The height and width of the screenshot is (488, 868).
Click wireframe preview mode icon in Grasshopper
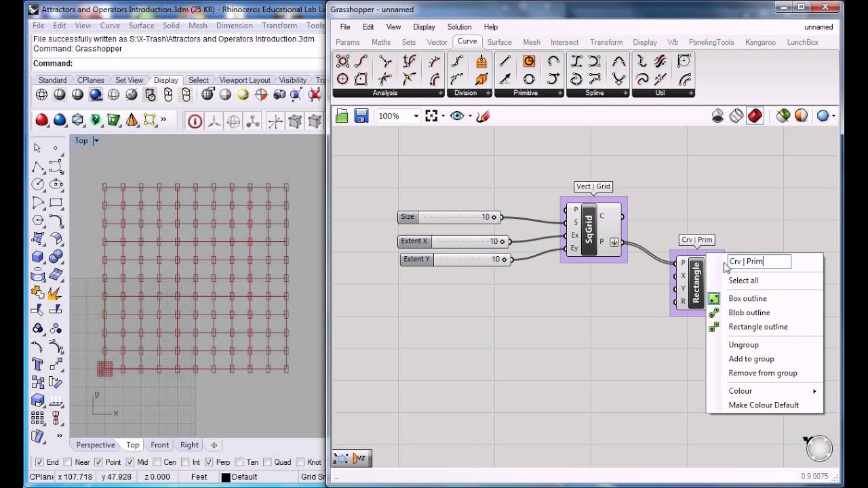pyautogui.click(x=736, y=116)
